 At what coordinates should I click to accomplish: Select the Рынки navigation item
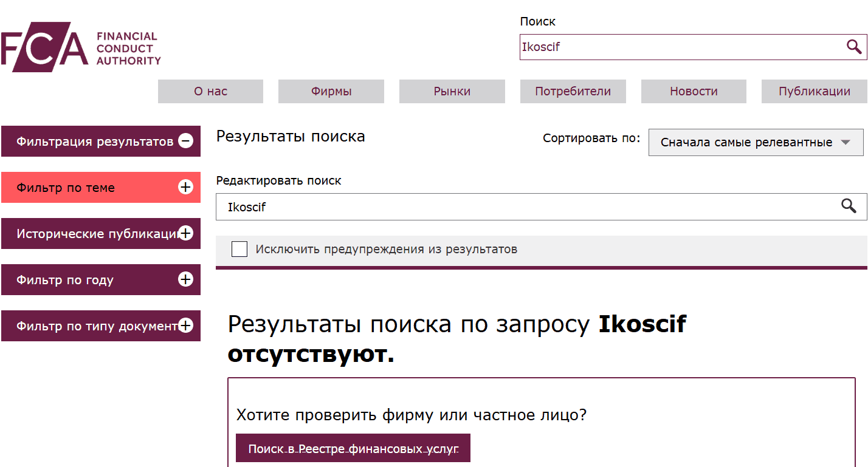click(452, 91)
